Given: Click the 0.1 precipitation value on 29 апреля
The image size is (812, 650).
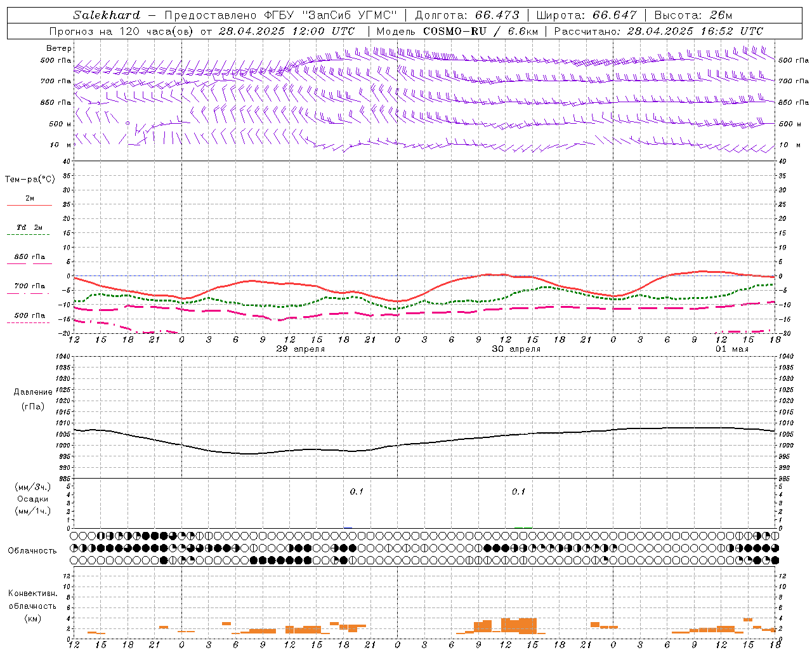Looking at the screenshot, I should click(x=357, y=492).
